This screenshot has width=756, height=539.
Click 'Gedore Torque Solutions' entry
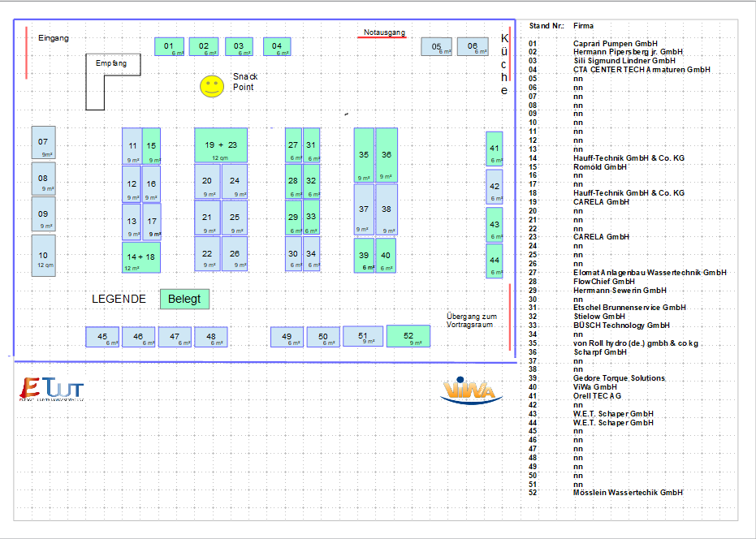click(619, 378)
